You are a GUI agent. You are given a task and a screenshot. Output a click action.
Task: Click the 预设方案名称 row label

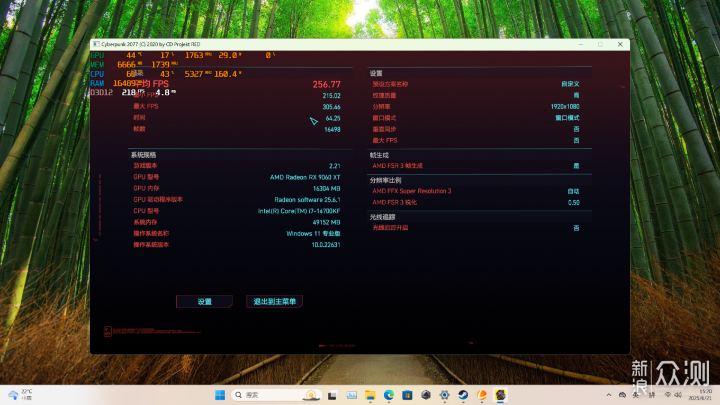point(390,84)
